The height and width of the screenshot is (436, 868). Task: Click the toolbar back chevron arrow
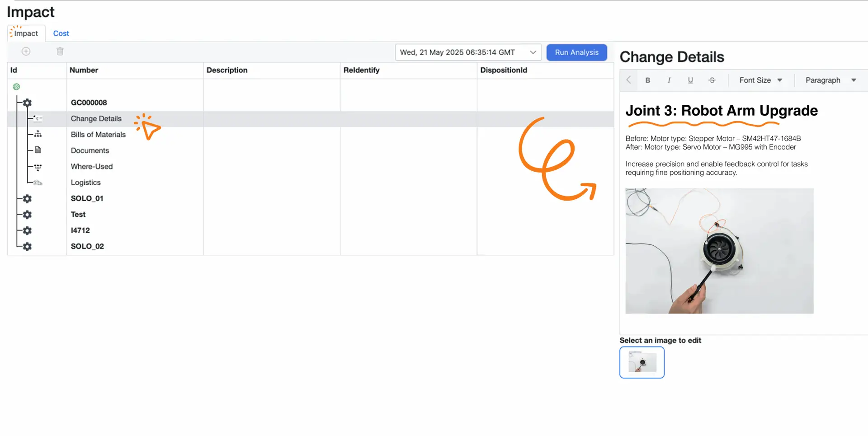point(628,80)
